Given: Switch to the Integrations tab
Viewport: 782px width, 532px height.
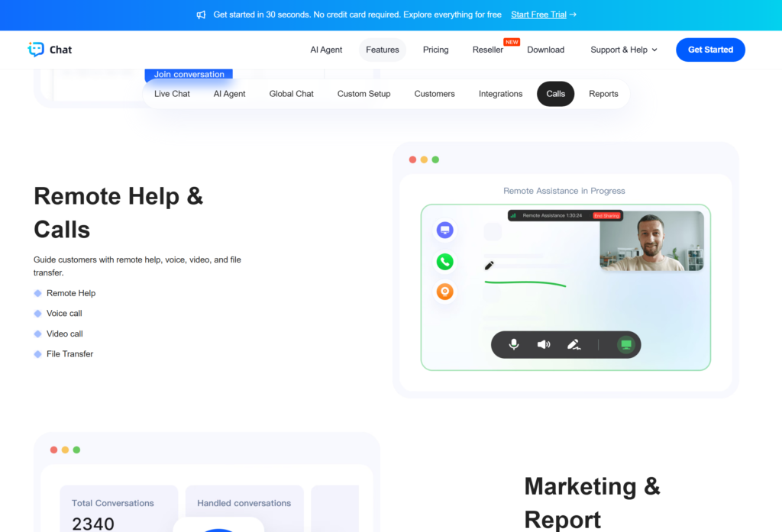Looking at the screenshot, I should pyautogui.click(x=501, y=94).
